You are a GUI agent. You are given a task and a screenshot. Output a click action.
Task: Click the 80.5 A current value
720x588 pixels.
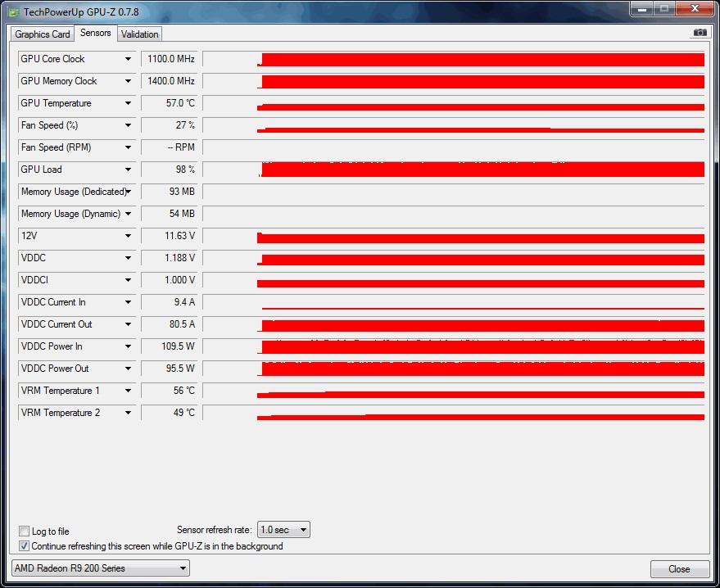point(170,324)
